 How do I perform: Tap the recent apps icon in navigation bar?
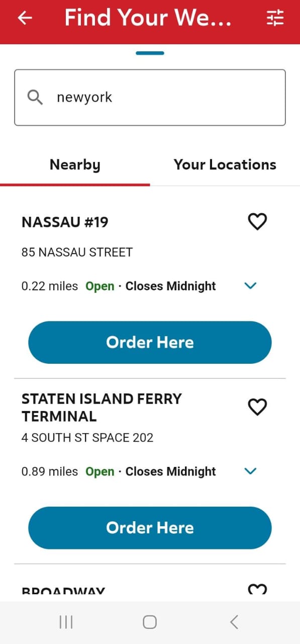tap(65, 622)
